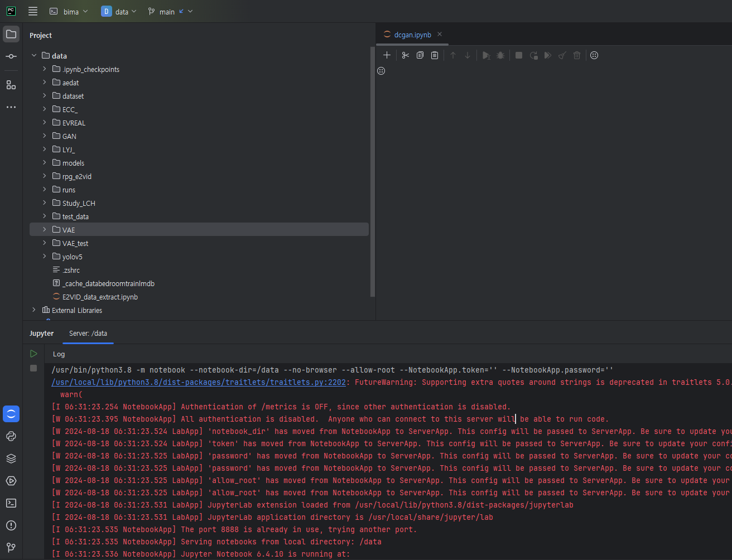Run cell and select below
This screenshot has width=732, height=560.
[486, 55]
